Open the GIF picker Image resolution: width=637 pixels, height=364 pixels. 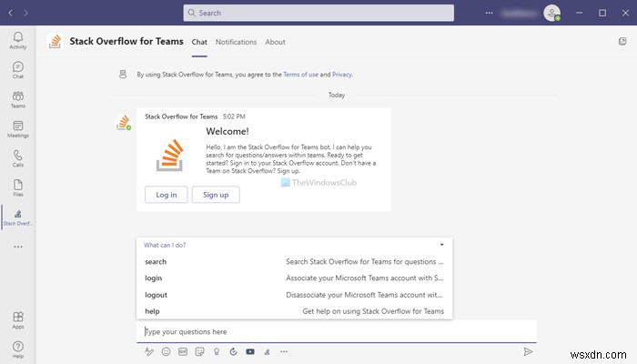[x=183, y=351]
